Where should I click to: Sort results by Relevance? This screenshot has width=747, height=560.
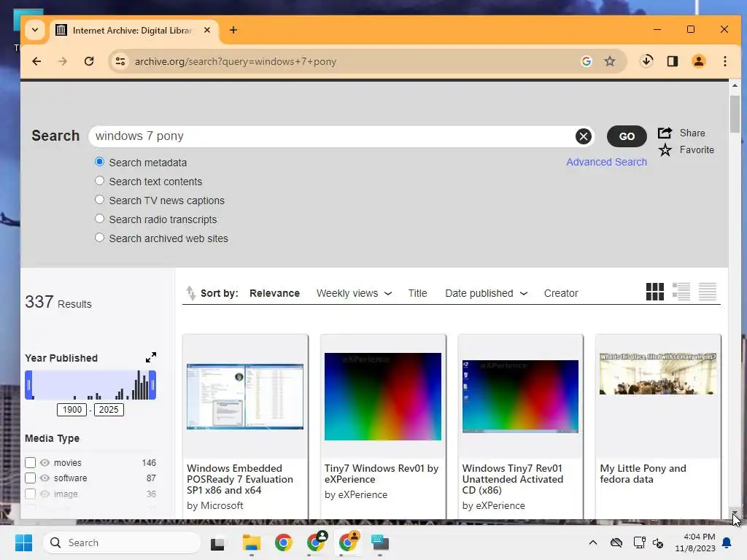click(x=274, y=293)
